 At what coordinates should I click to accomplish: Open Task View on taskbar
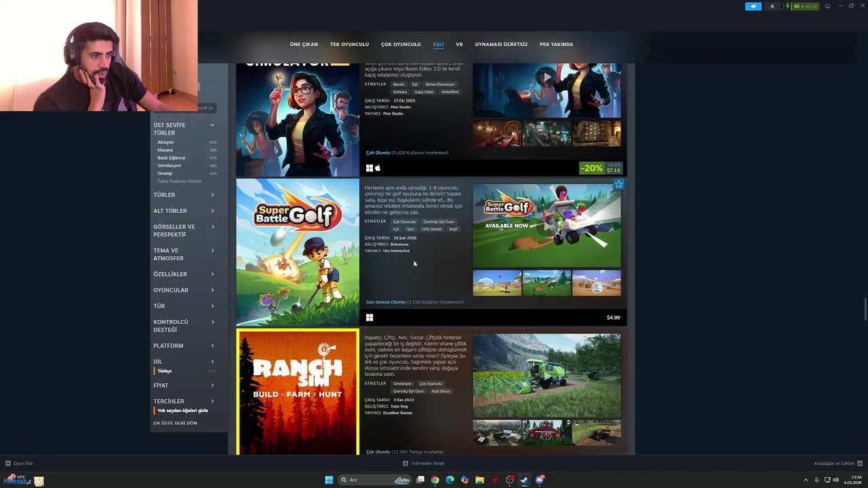click(420, 480)
